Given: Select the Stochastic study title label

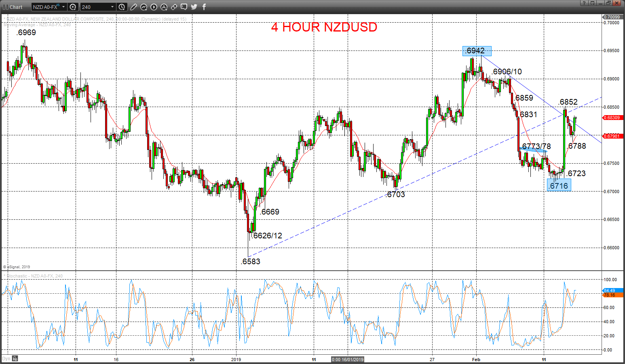Looking at the screenshot, I should pyautogui.click(x=33, y=276).
